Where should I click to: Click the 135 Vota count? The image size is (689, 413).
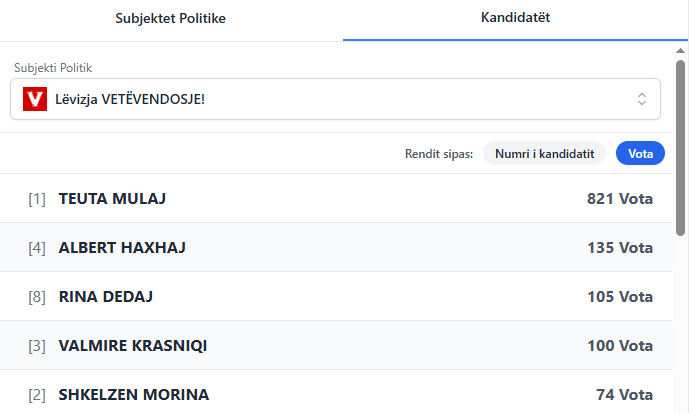[619, 248]
